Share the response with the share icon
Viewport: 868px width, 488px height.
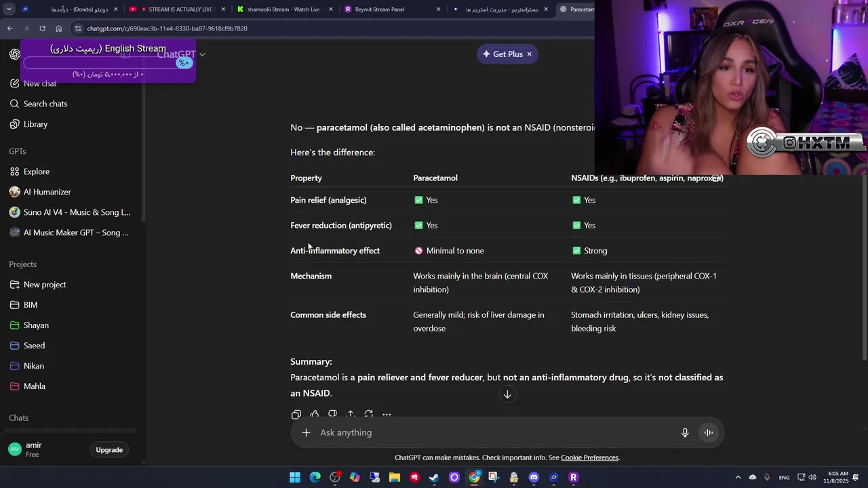350,414
